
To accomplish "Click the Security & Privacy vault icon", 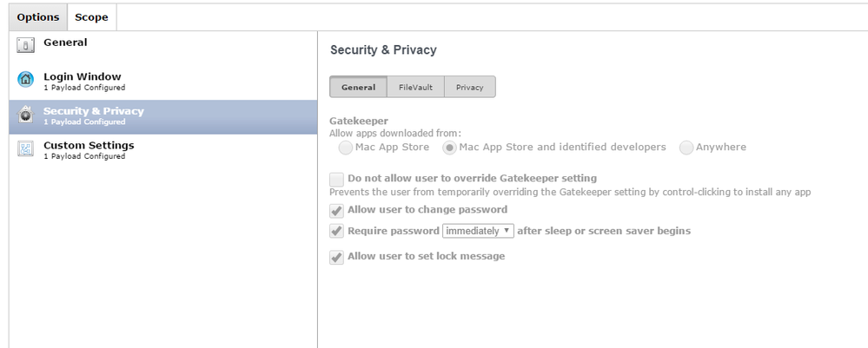I will click(25, 115).
